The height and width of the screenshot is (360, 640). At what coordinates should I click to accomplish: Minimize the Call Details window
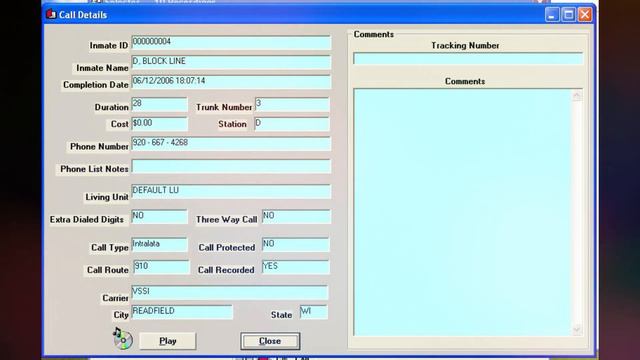coord(552,15)
